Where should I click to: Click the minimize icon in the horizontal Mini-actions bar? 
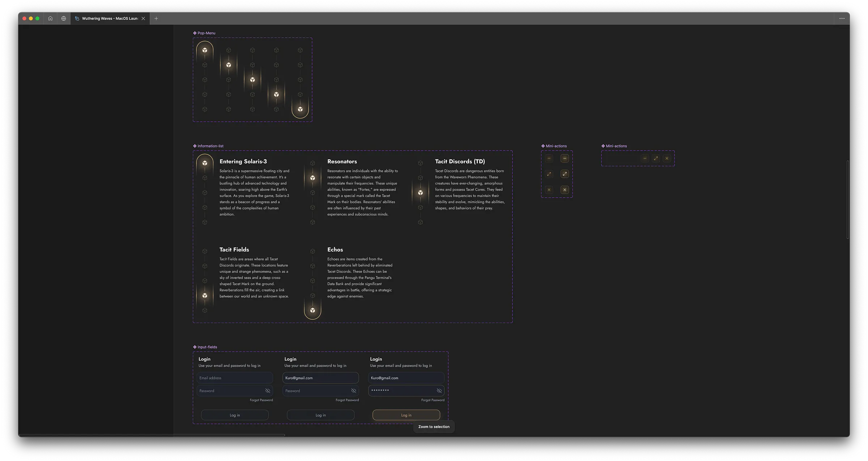coord(645,158)
